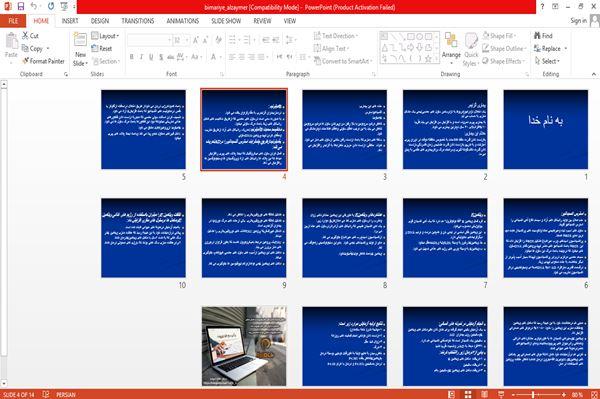Decrease font size with the smaller A

click(x=205, y=40)
